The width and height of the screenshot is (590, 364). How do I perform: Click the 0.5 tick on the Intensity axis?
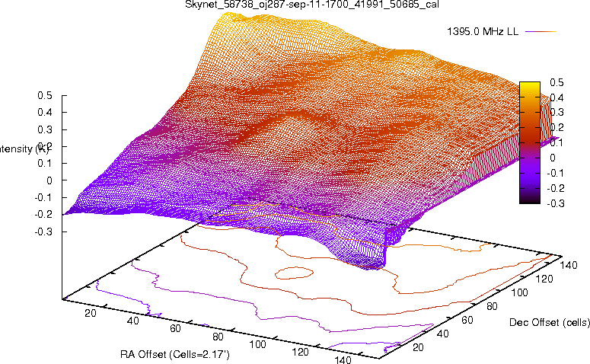click(45, 96)
